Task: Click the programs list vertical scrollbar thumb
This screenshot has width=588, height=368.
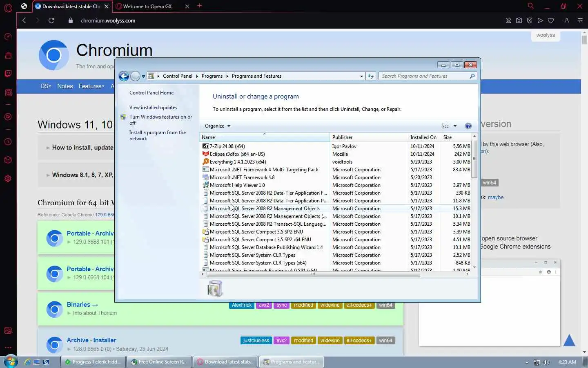Action: [x=474, y=159]
